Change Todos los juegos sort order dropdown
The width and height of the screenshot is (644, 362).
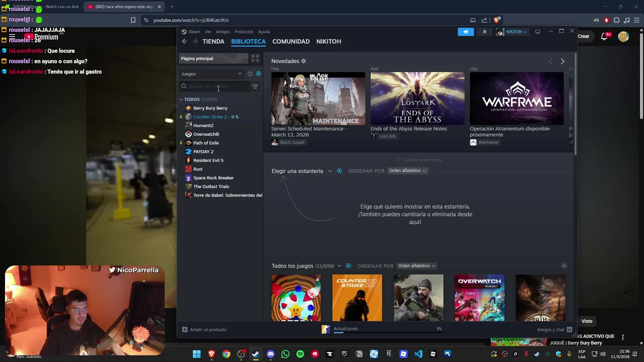pyautogui.click(x=417, y=266)
